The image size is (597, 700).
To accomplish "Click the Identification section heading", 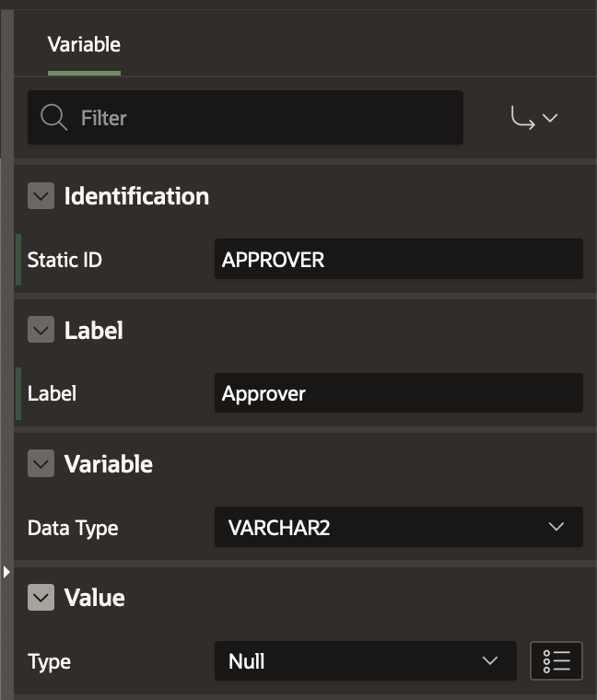I will tap(136, 196).
